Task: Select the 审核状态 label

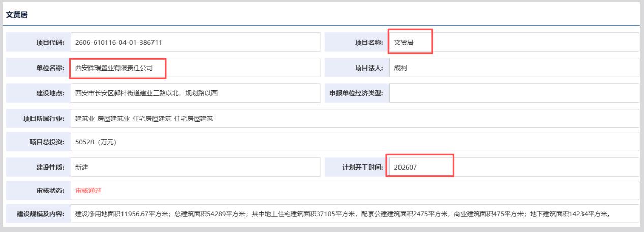Action: point(50,190)
